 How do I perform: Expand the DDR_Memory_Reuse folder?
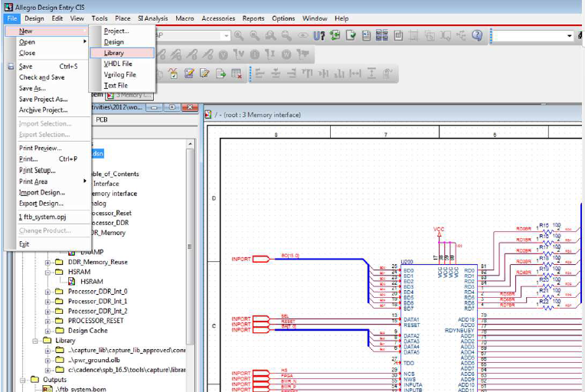click(x=47, y=263)
